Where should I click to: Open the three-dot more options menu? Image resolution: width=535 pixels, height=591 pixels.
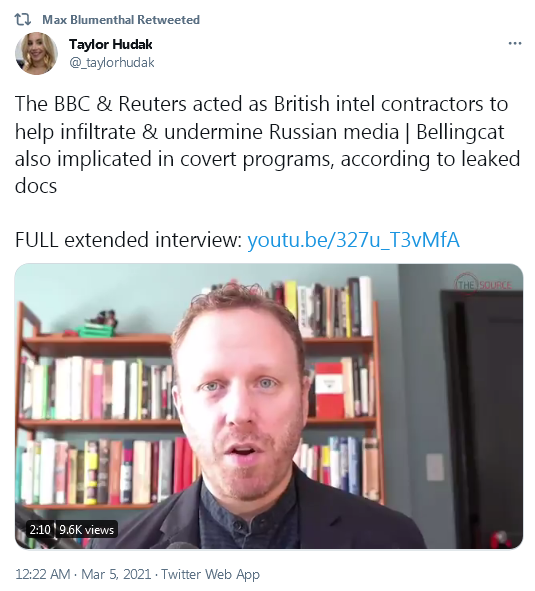tap(515, 44)
